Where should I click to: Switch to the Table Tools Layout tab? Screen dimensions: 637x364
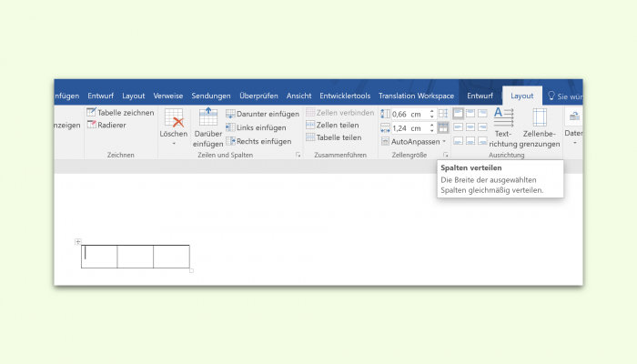click(522, 96)
